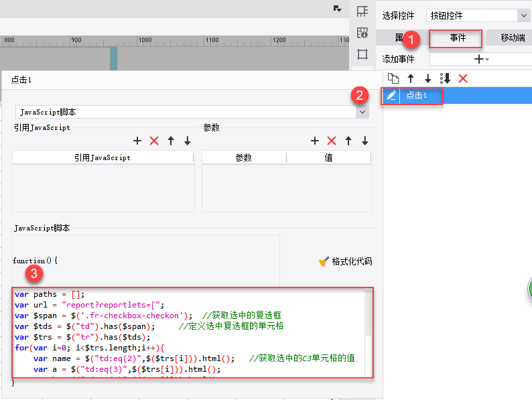The height and width of the screenshot is (400, 532).
Task: Delete the selected event with red X
Action: point(463,78)
